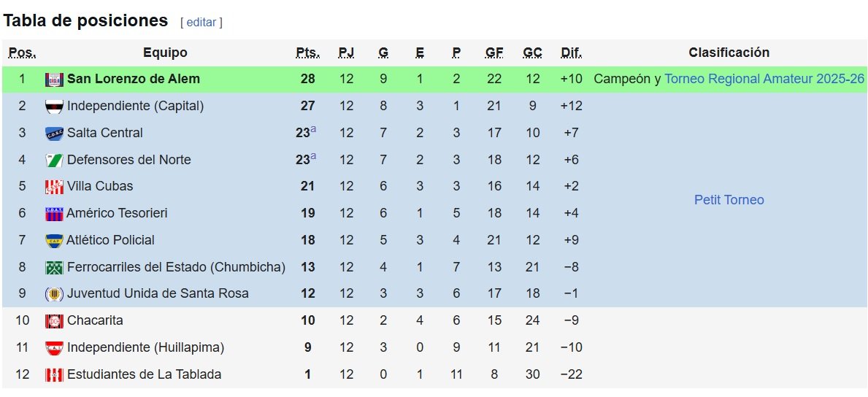
Task: Click the Pts. column header abbreviation
Action: coord(308,53)
